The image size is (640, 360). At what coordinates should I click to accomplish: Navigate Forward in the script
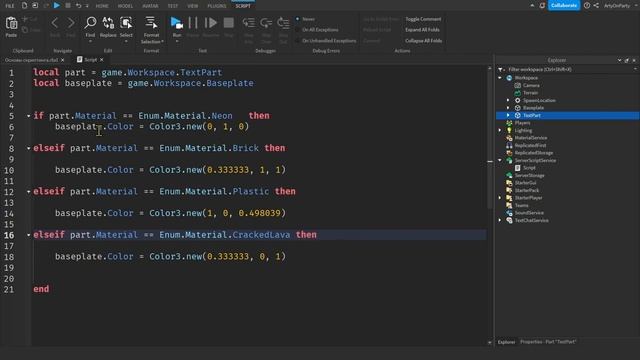[71, 23]
